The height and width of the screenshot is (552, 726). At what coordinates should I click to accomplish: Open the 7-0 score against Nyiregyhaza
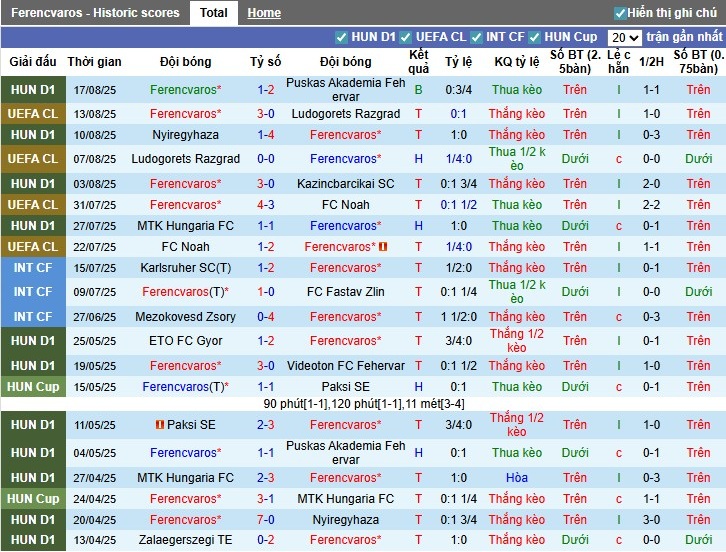coord(266,520)
